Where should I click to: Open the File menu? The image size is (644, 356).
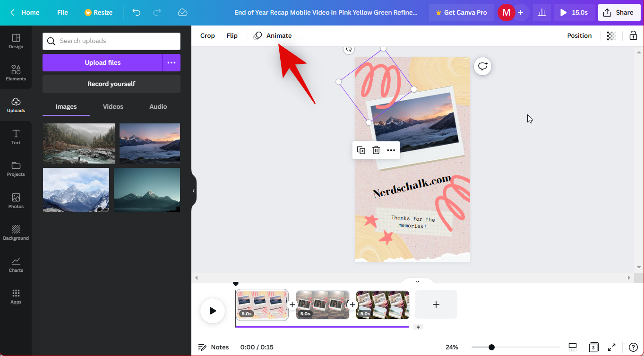pos(62,13)
